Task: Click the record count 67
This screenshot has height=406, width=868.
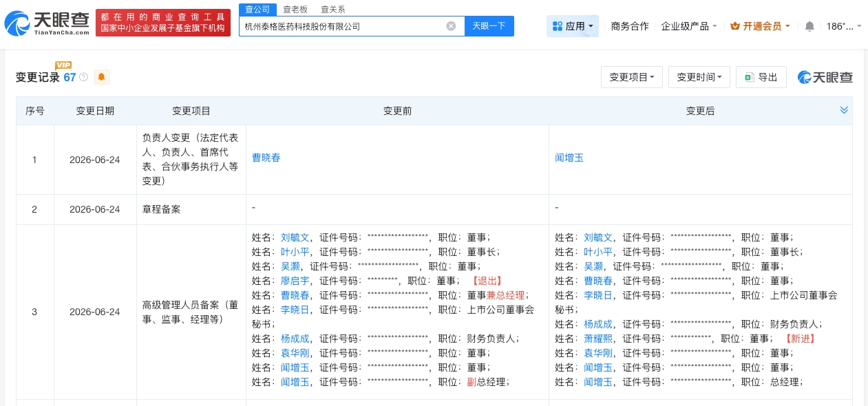Action: coord(70,78)
